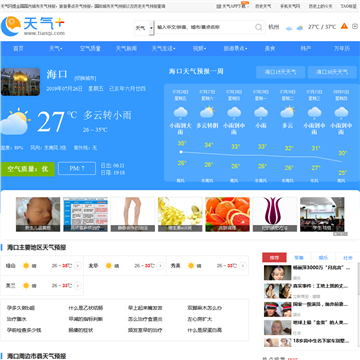The image size is (360, 360).
Task: Open the 万年历 nav item
Action: pyautogui.click(x=342, y=49)
